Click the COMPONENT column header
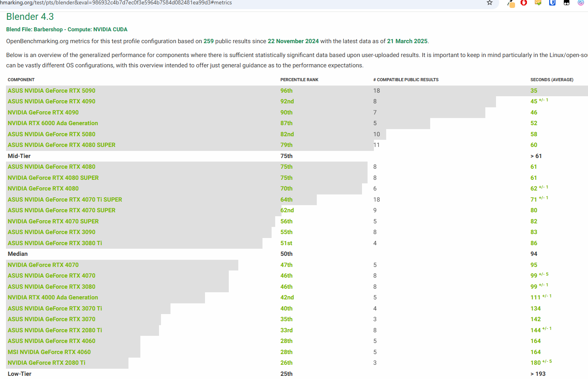588x379 pixels. (x=21, y=80)
